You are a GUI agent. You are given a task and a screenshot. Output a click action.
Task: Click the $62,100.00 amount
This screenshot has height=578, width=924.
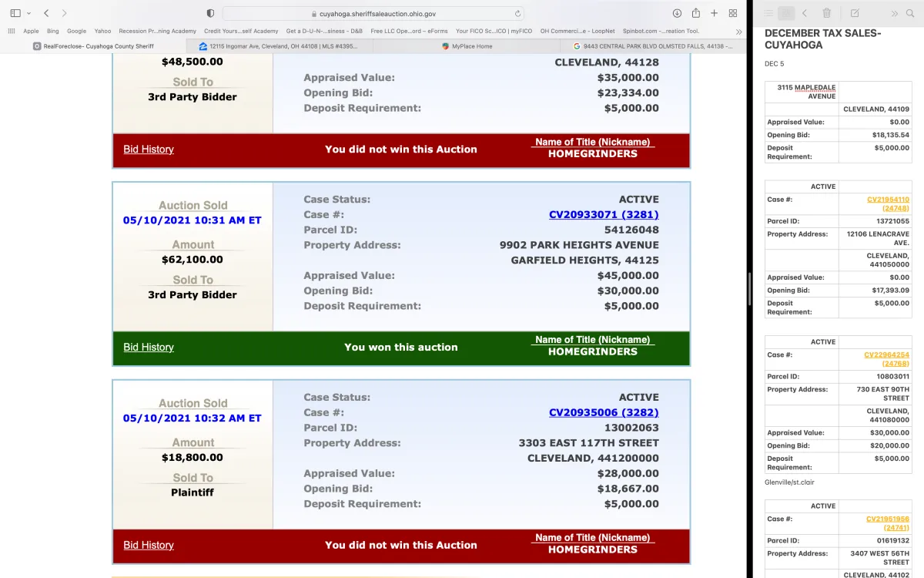tap(192, 260)
